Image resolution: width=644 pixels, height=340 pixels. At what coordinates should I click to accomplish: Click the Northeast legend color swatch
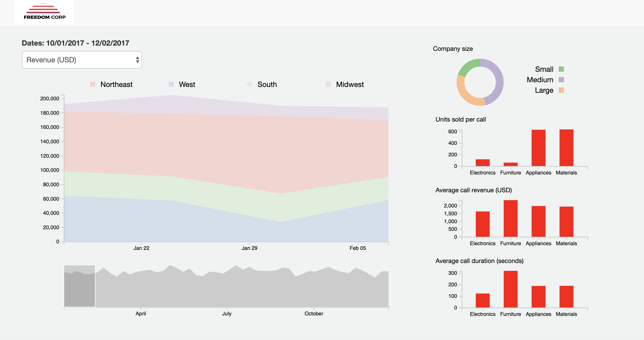tap(92, 84)
